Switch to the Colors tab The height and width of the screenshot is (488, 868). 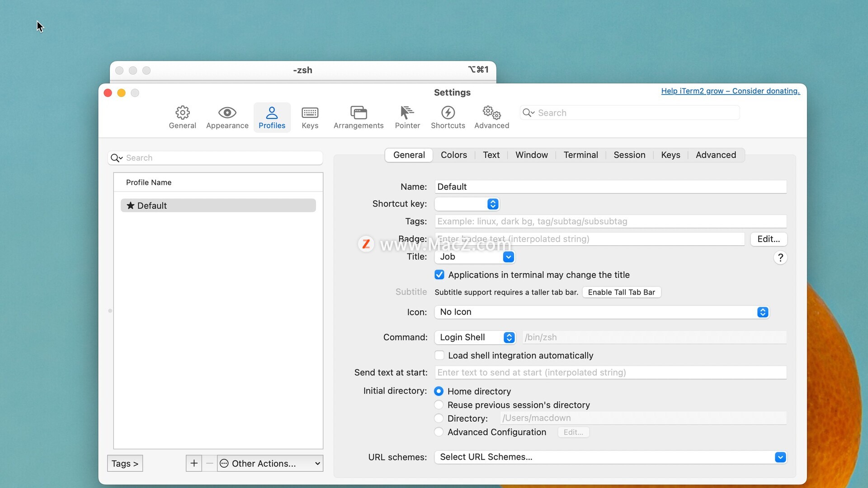point(453,155)
